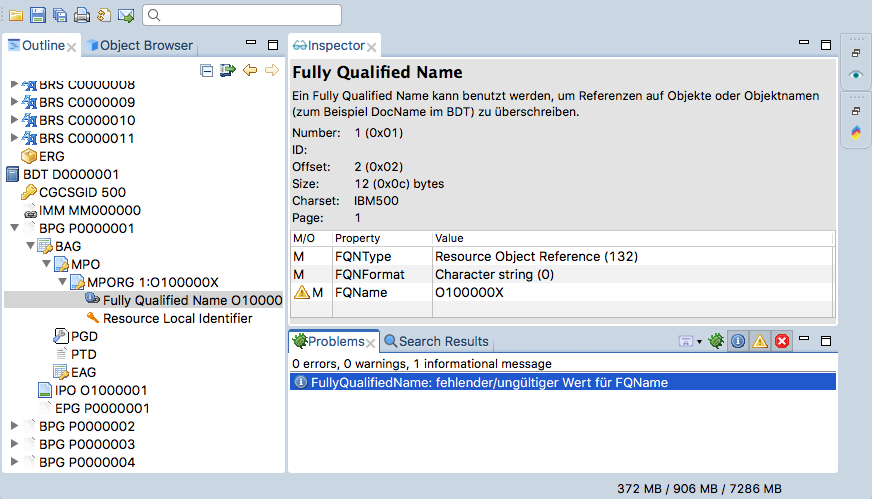Click the eye icon in right sidebar
This screenshot has height=499, width=872.
tap(855, 75)
